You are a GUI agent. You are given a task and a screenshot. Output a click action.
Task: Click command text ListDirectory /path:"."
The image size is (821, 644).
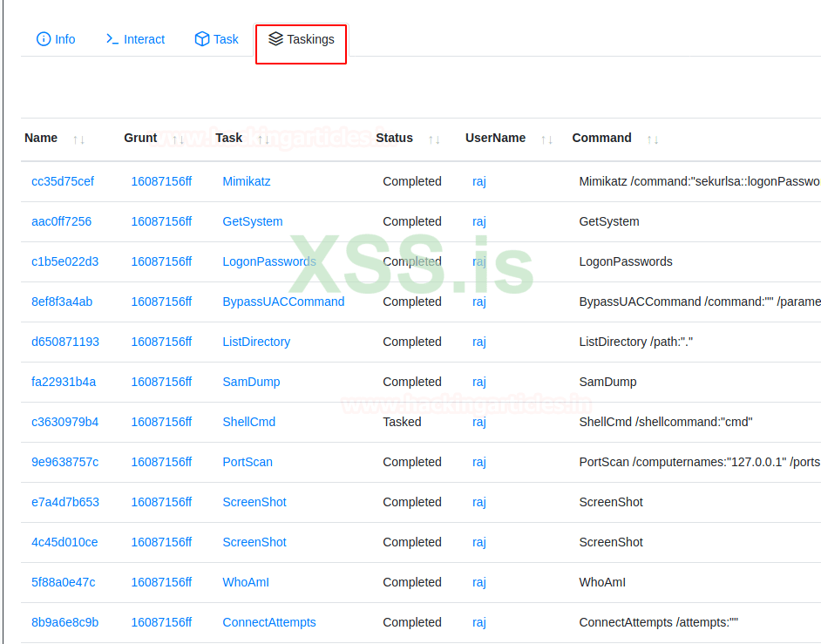(635, 342)
